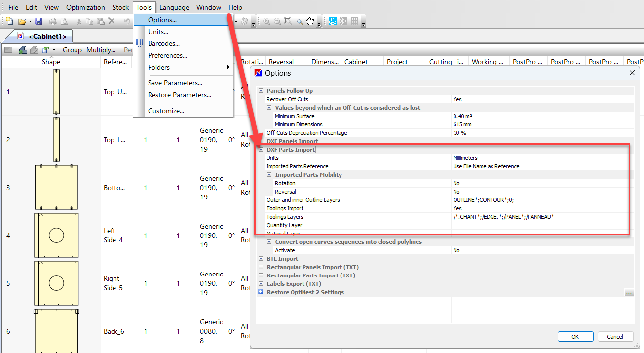The width and height of the screenshot is (644, 353).
Task: Select the Pan hand tool
Action: point(310,21)
